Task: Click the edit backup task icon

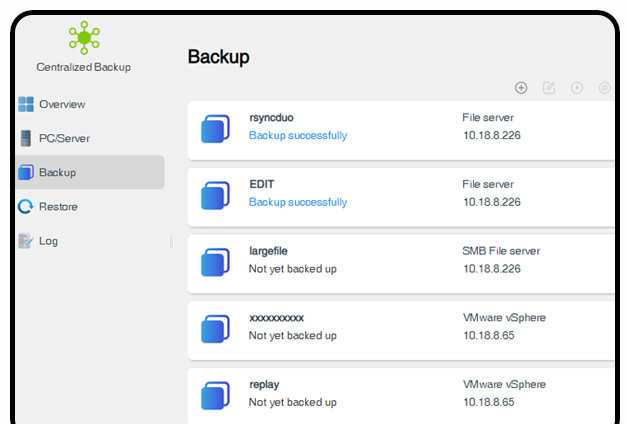Action: pyautogui.click(x=548, y=87)
